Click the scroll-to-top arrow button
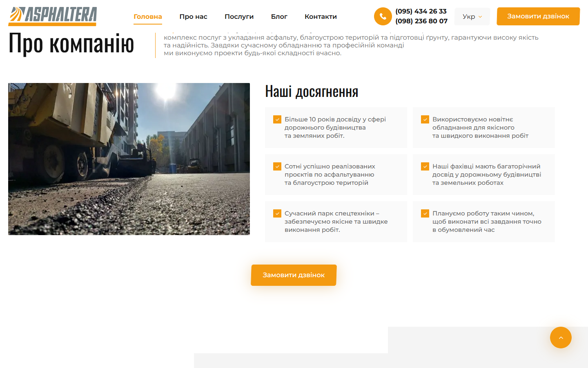This screenshot has width=588, height=368. click(561, 337)
